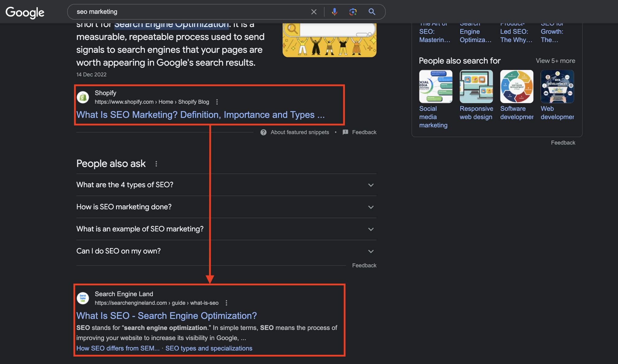
Task: Open the three-dot menu beside People also ask
Action: 156,164
